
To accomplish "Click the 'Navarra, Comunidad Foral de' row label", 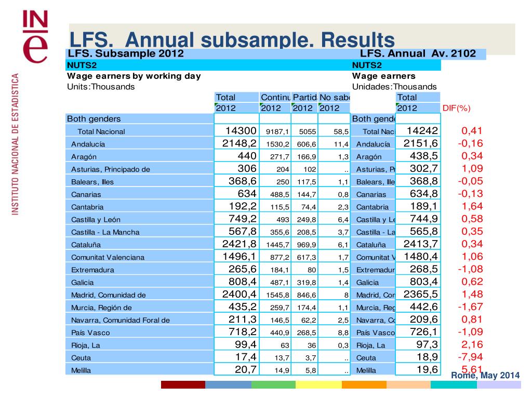I will pyautogui.click(x=121, y=320).
